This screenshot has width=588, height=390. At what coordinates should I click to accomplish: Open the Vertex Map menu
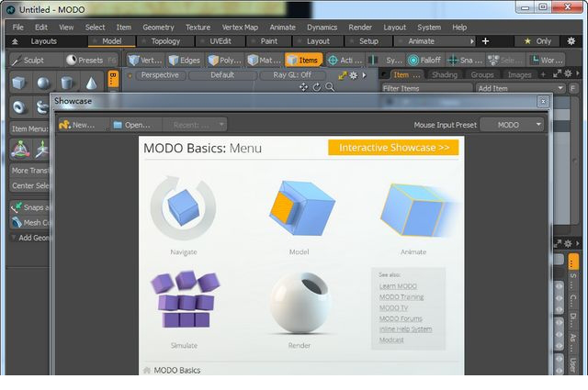pos(240,28)
